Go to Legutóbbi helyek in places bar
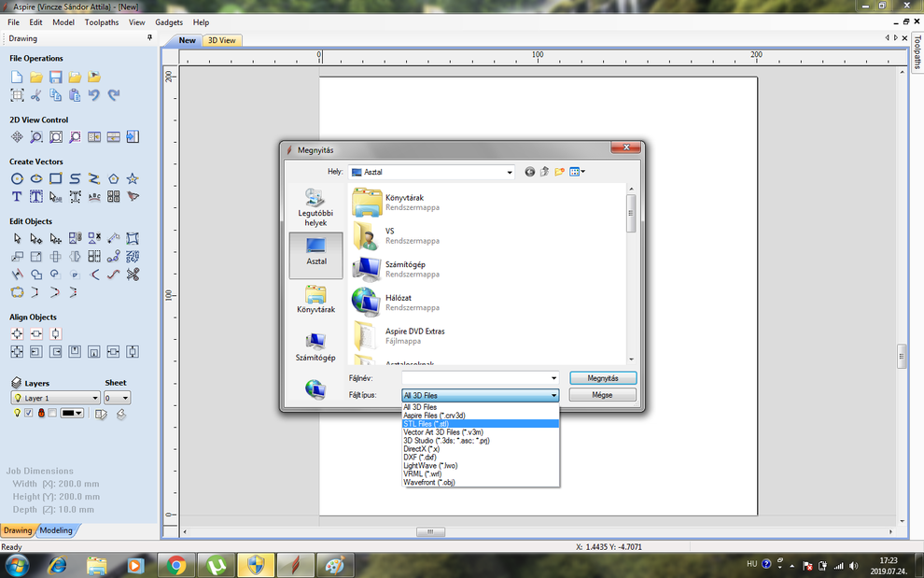This screenshot has width=924, height=578. (315, 207)
